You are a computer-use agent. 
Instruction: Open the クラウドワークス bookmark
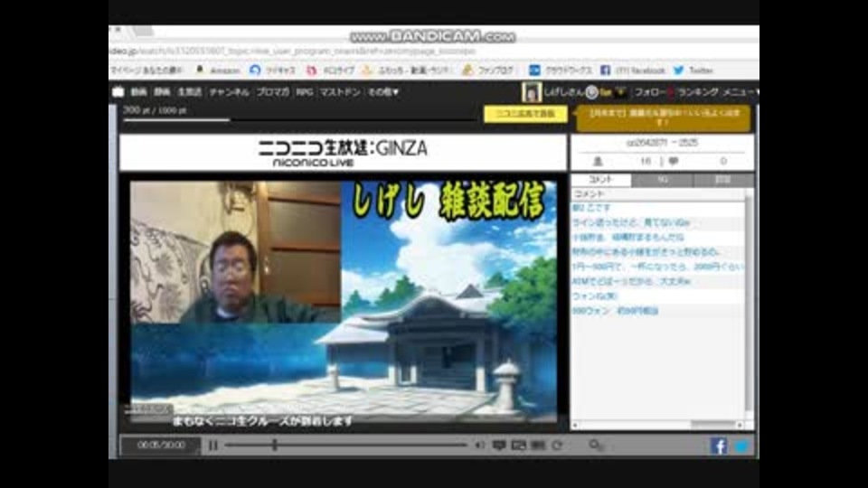[x=561, y=70]
